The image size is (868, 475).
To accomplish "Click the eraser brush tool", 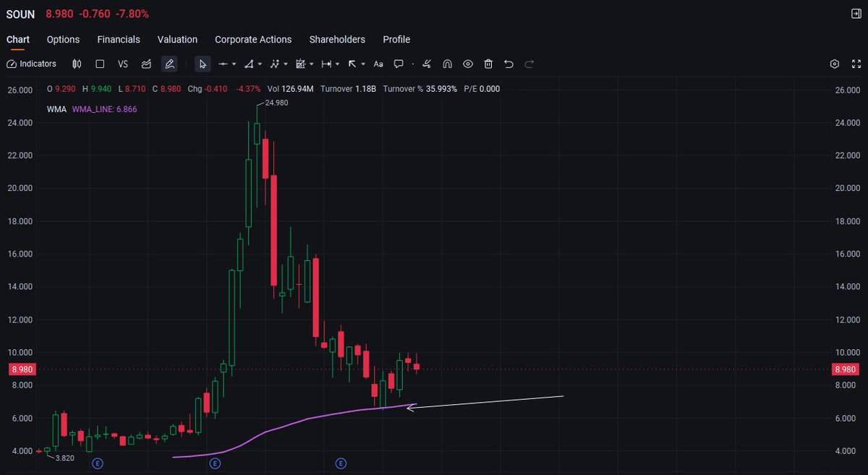I will [427, 64].
